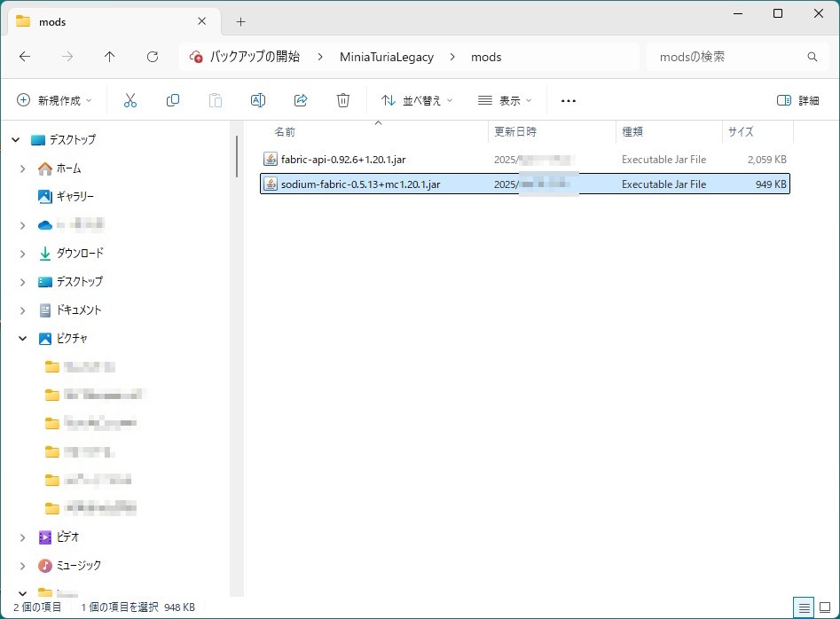The image size is (840, 619).
Task: Click mods breadcrumb segment
Action: point(486,57)
